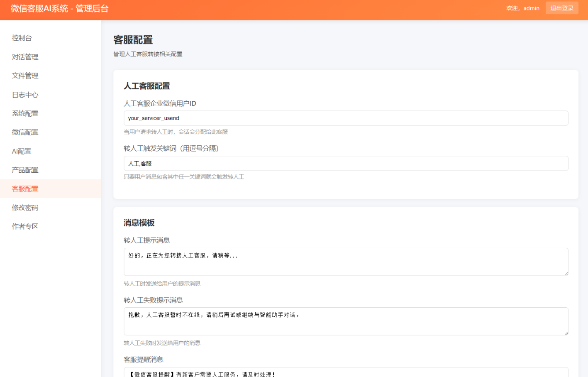The width and height of the screenshot is (588, 377).
Task: Open the 控制台 dashboard page
Action: pos(22,38)
